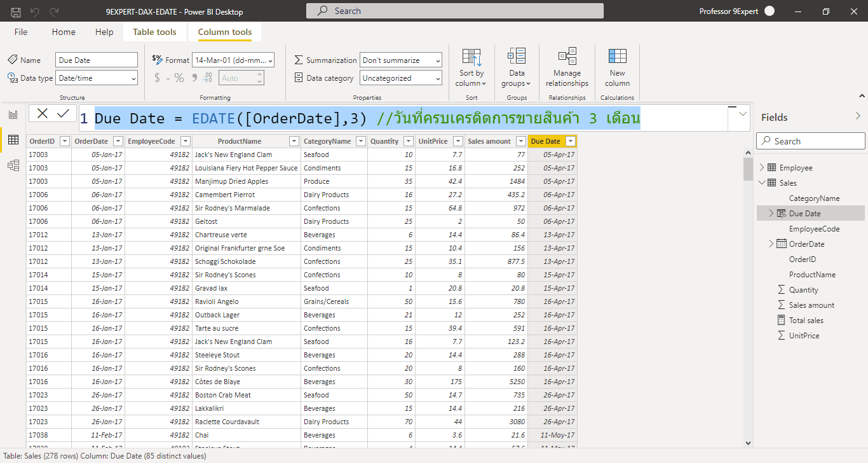Open the Data type dropdown showing Date/time
This screenshot has width=868, height=463.
coord(133,78)
